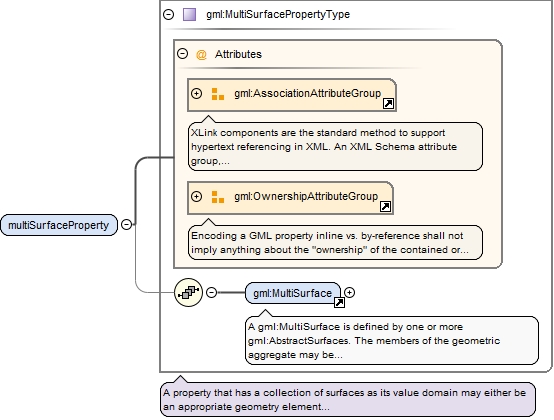Click the sequence compositor circle icon
The height and width of the screenshot is (420, 554).
coord(189,292)
